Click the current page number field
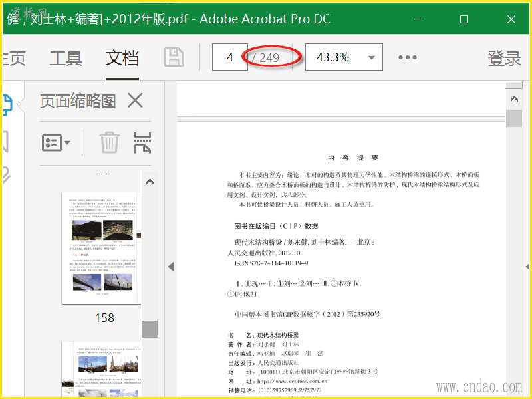This screenshot has width=532, height=399. [229, 57]
